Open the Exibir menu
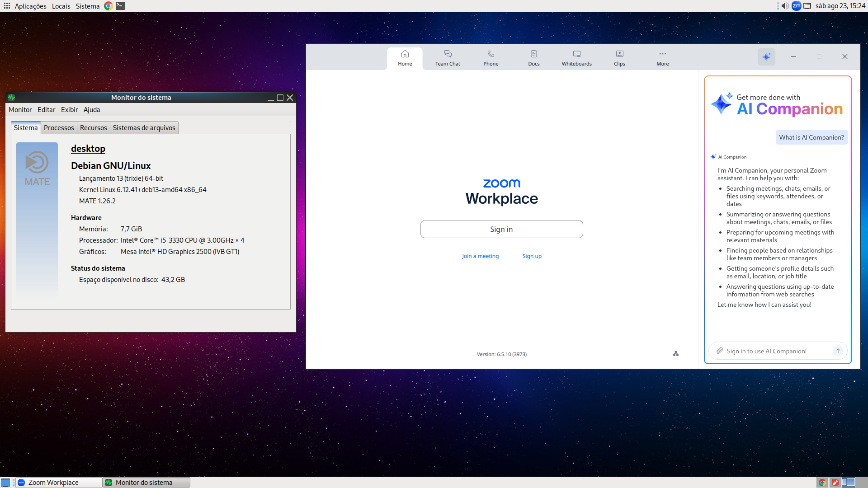This screenshot has height=488, width=868. [69, 110]
